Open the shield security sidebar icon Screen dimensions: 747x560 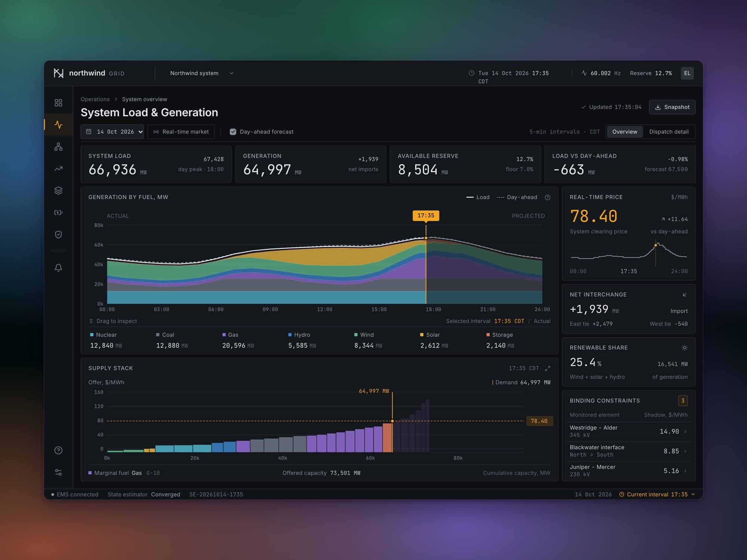[58, 234]
